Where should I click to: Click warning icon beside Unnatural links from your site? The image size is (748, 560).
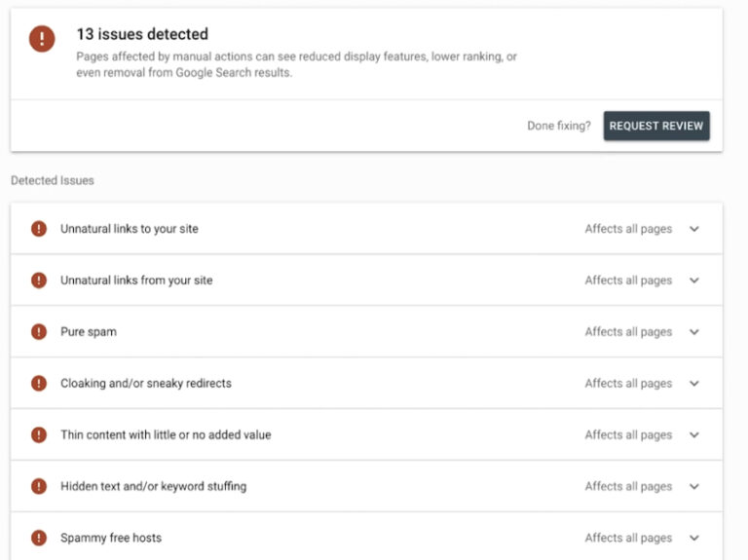coord(39,280)
